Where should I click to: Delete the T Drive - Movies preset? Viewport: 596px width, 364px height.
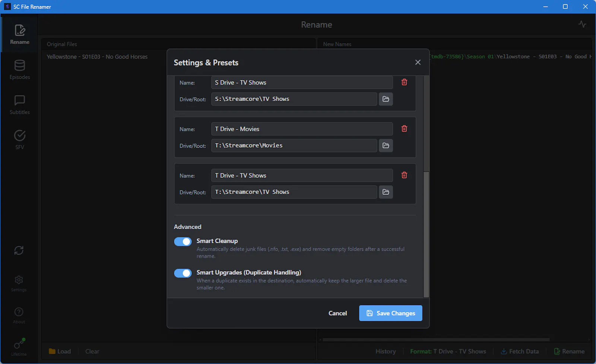[x=404, y=129]
